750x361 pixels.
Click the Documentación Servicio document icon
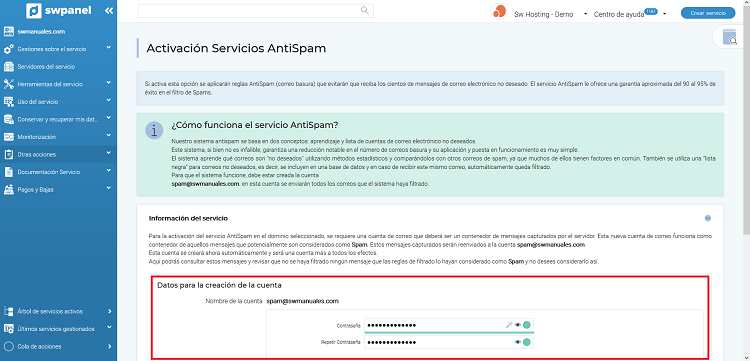[x=9, y=172]
